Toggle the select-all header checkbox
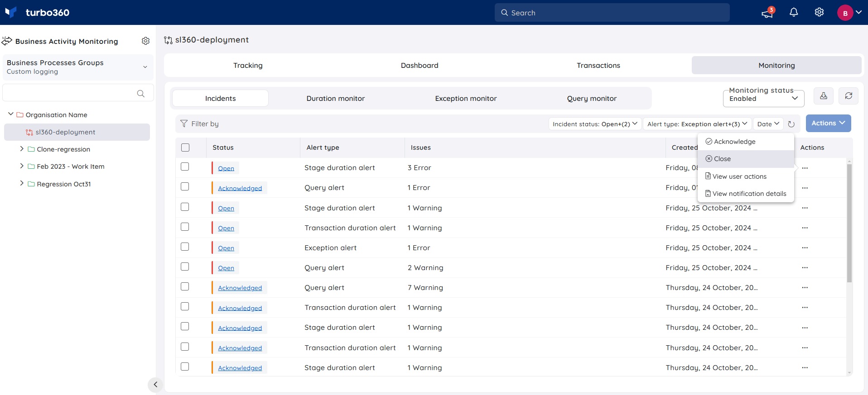 point(185,148)
